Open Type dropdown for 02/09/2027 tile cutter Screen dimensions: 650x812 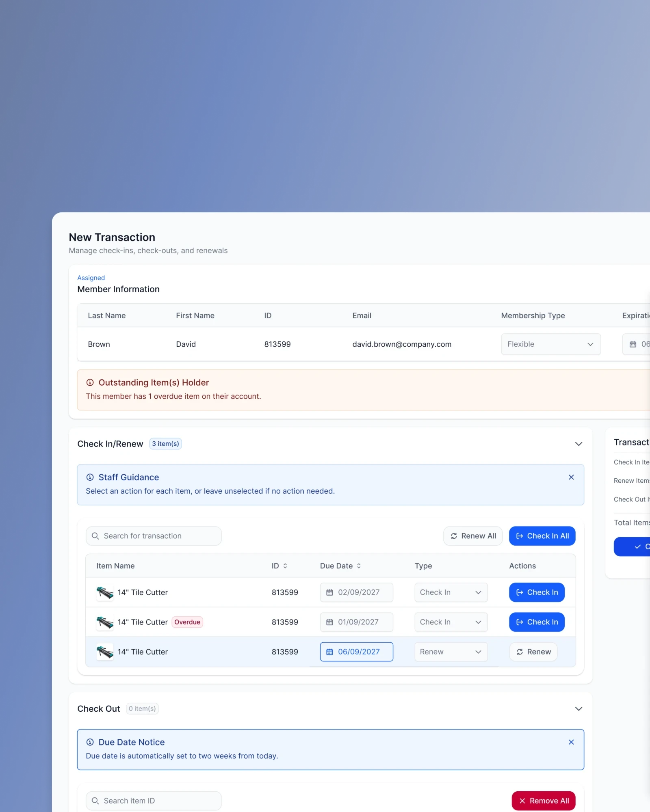(x=451, y=592)
